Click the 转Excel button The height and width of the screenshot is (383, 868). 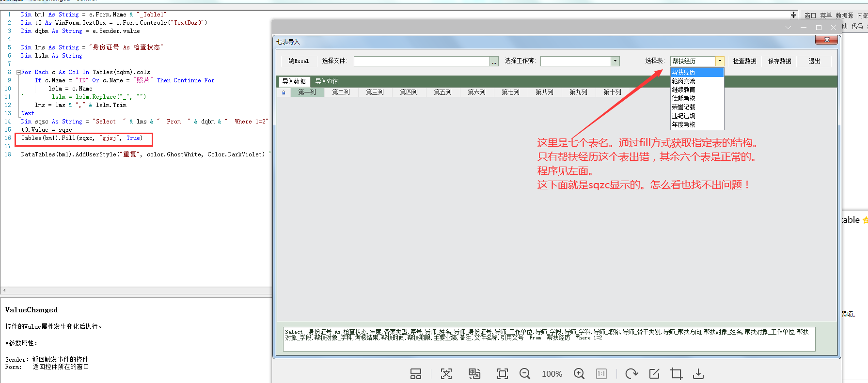[x=299, y=61]
